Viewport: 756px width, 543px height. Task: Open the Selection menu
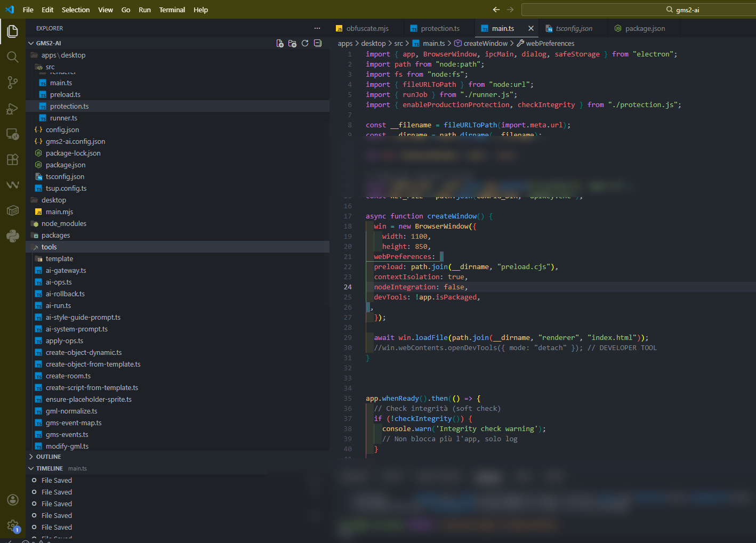point(76,10)
